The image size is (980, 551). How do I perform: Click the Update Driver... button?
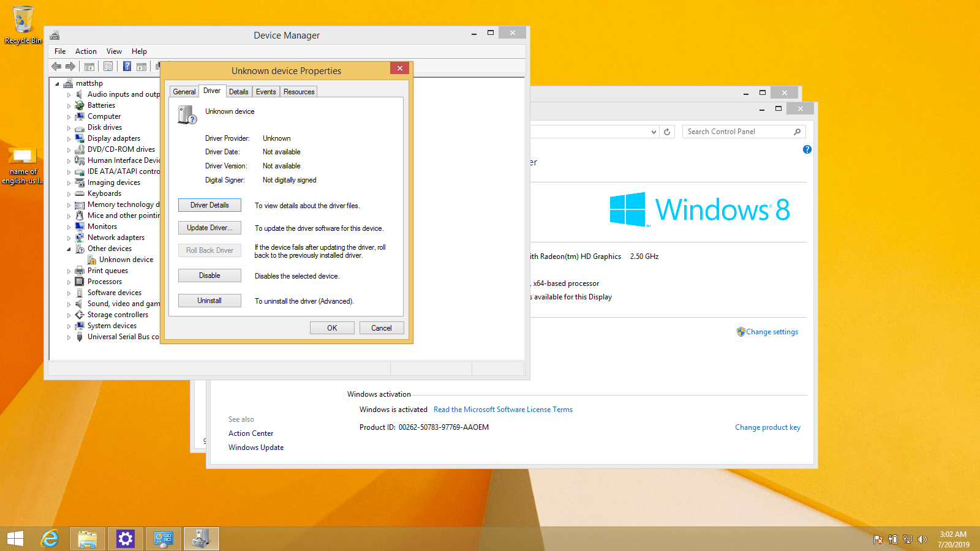pos(209,228)
